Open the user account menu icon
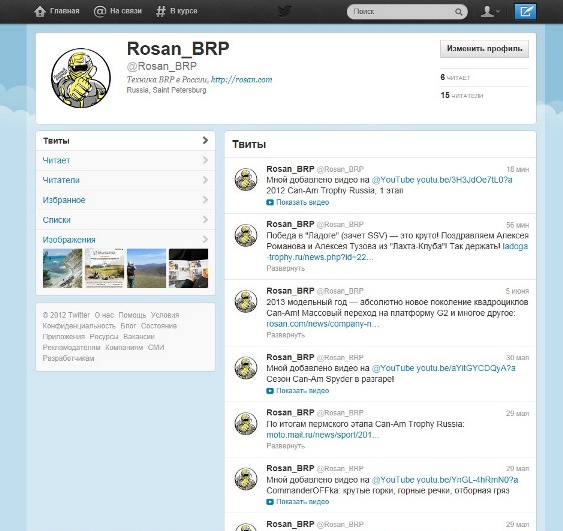Image resolution: width=563 pixels, height=531 pixels. [x=490, y=11]
